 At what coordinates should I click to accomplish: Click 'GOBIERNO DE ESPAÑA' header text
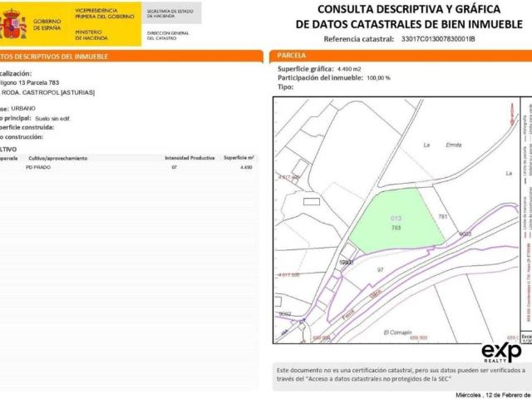[47, 24]
